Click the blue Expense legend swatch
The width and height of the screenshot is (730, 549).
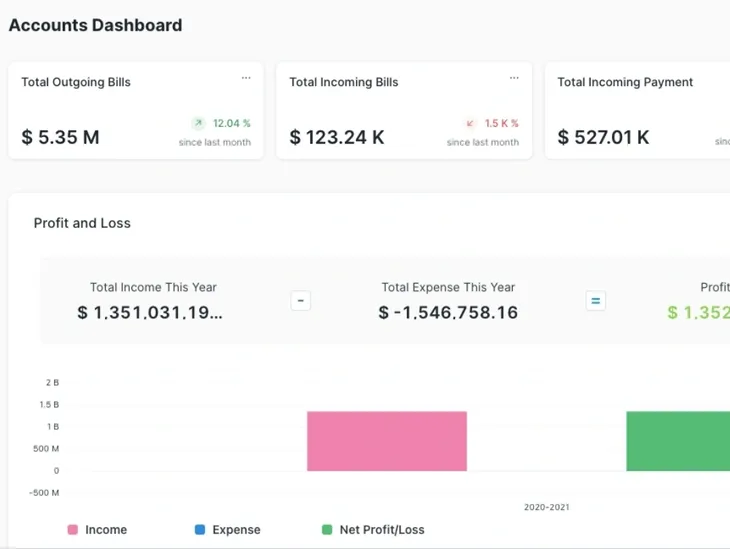pyautogui.click(x=200, y=529)
